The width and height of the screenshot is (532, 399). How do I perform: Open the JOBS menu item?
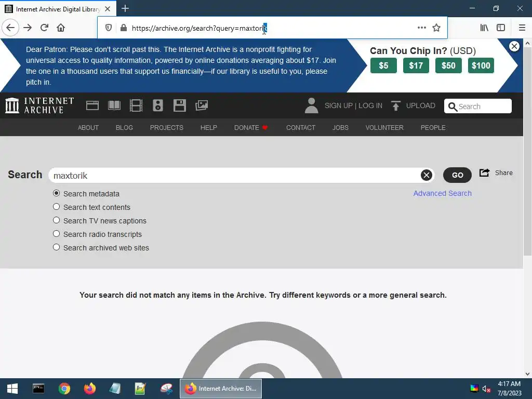coord(340,128)
